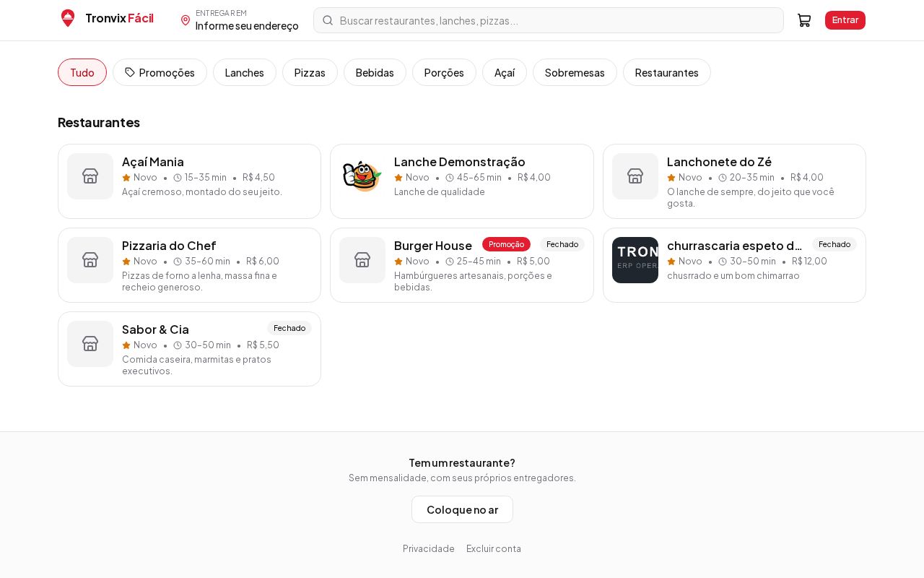Open the Sabor & Cia restaurant title
This screenshot has height=578, width=924.
(x=155, y=329)
